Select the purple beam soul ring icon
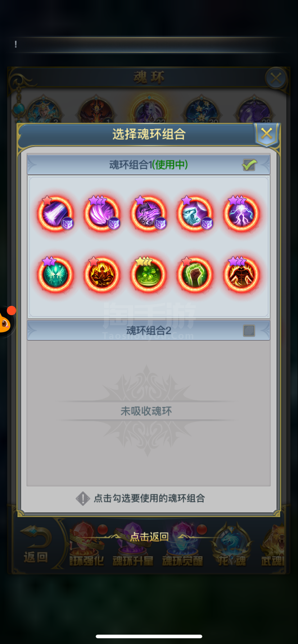Image resolution: width=298 pixels, height=644 pixels. point(55,213)
